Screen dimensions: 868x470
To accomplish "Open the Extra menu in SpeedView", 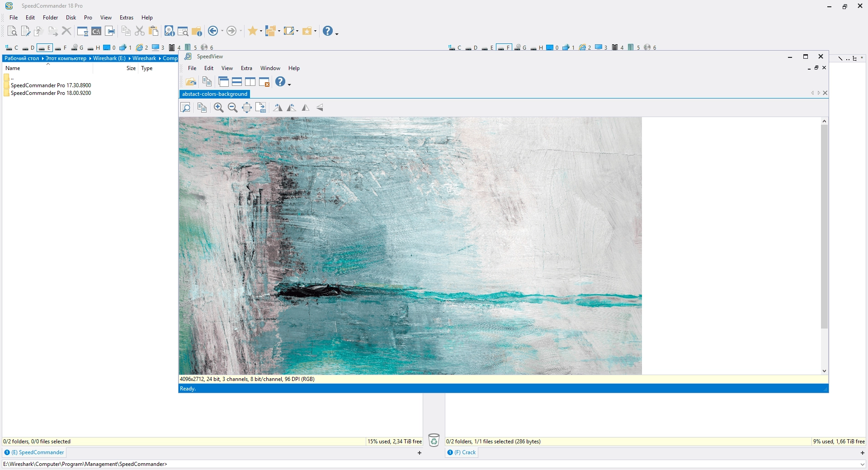I will [x=246, y=68].
